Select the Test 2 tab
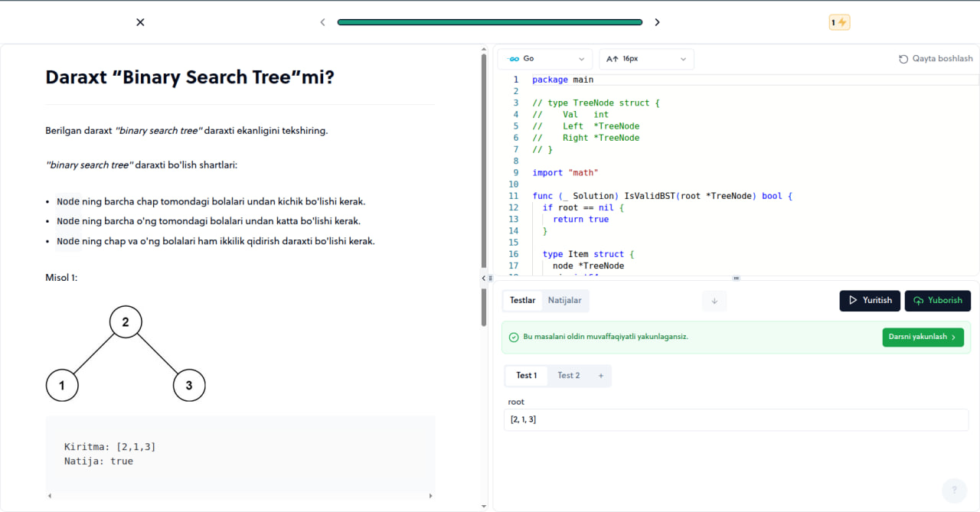This screenshot has width=980, height=512. pyautogui.click(x=569, y=375)
